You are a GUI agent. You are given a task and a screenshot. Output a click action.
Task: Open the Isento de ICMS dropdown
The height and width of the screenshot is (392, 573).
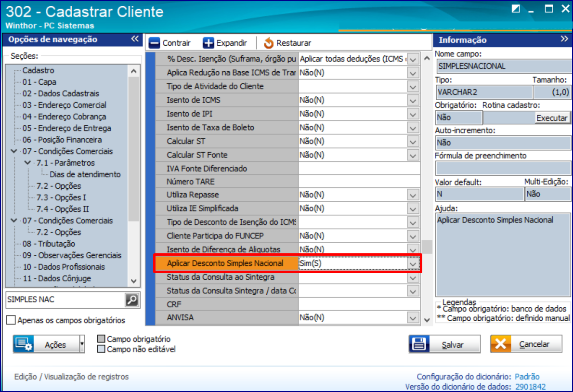(x=413, y=101)
